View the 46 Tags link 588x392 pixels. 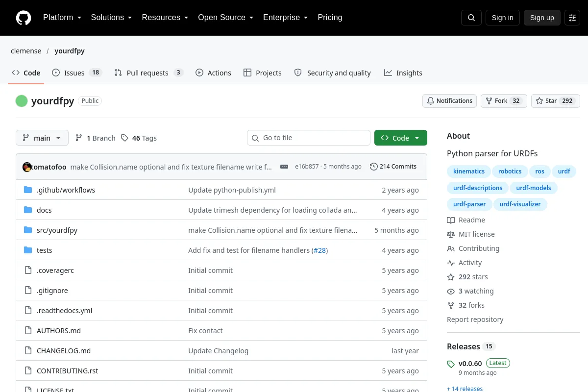tap(139, 138)
